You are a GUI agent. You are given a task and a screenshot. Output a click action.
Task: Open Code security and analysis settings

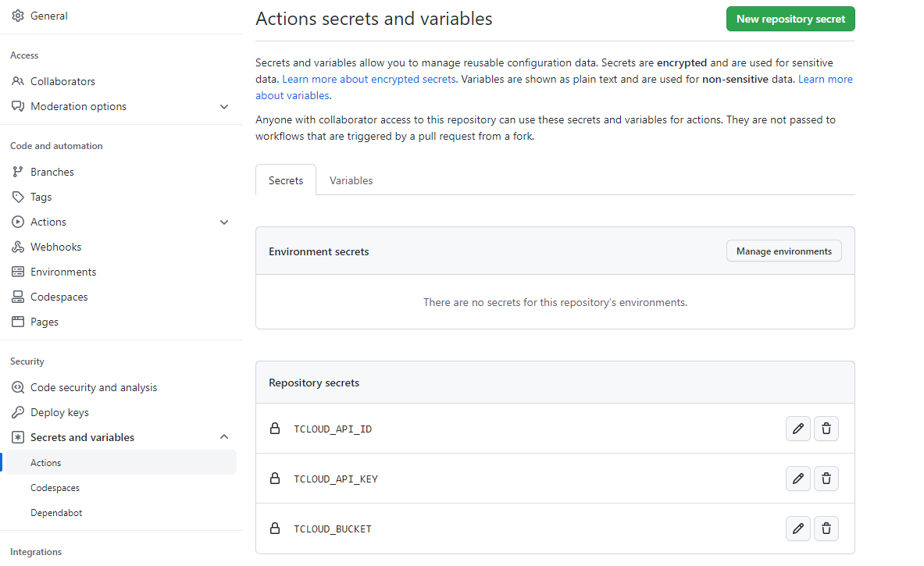94,387
